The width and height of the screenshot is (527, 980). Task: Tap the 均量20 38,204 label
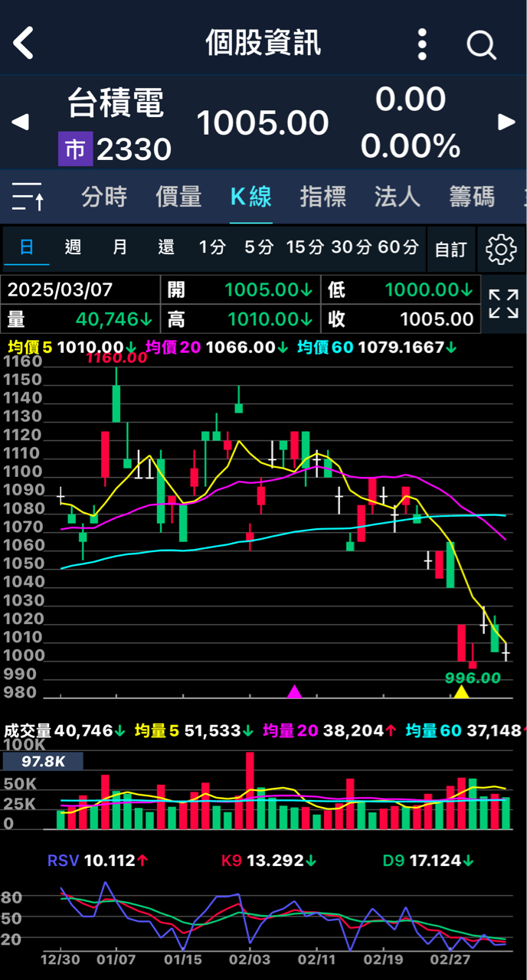(x=329, y=731)
